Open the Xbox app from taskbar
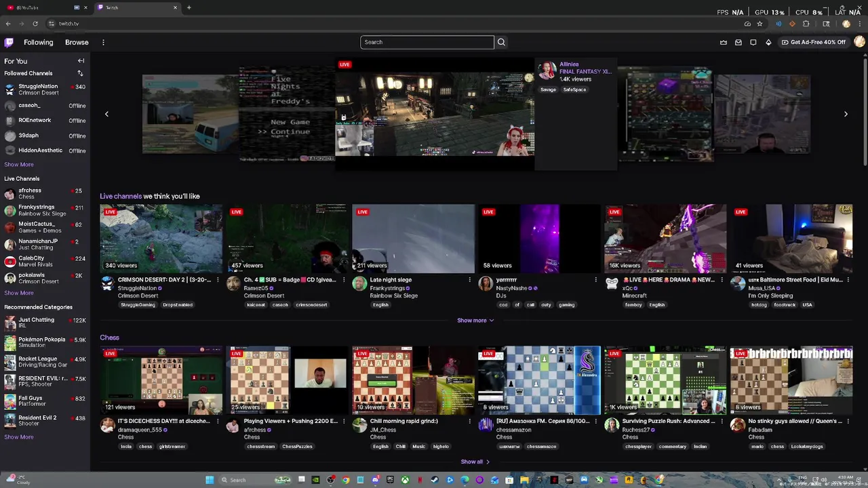 coord(405,480)
